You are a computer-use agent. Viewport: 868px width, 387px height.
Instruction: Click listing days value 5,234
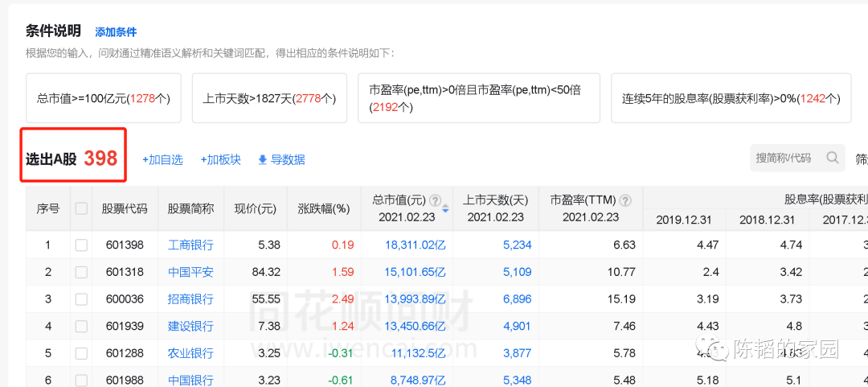[x=517, y=245]
